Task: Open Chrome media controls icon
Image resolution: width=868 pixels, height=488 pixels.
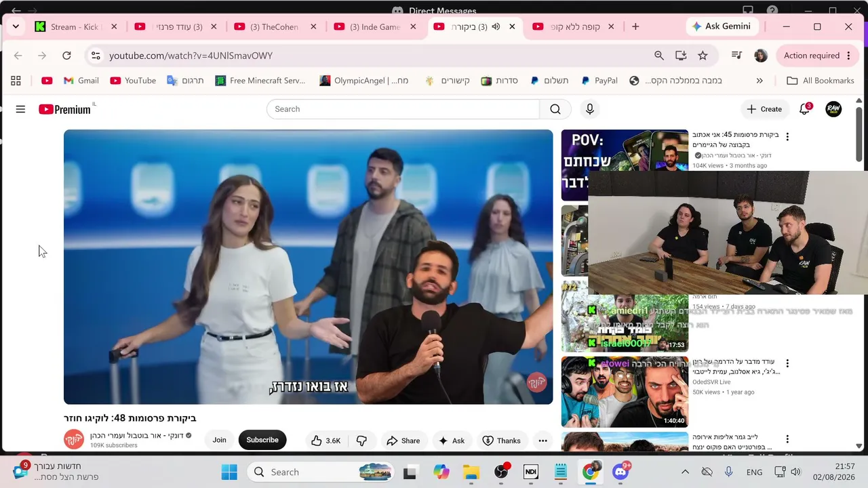Action: point(736,56)
